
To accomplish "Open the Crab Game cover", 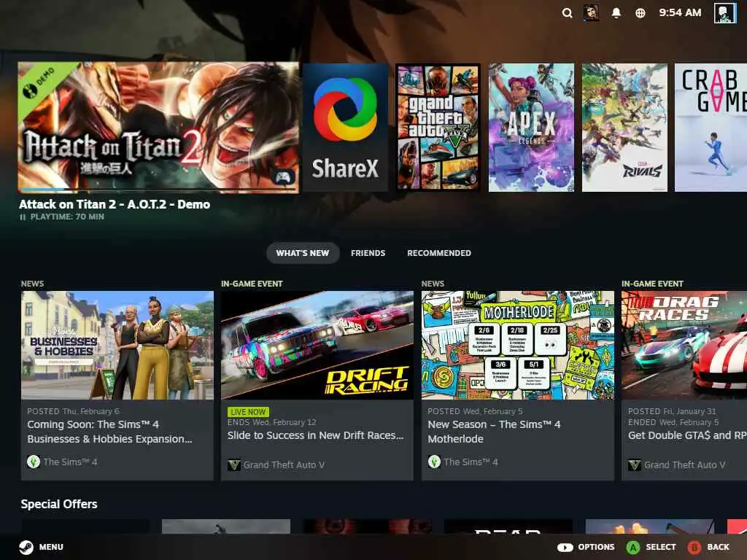I will coord(711,128).
